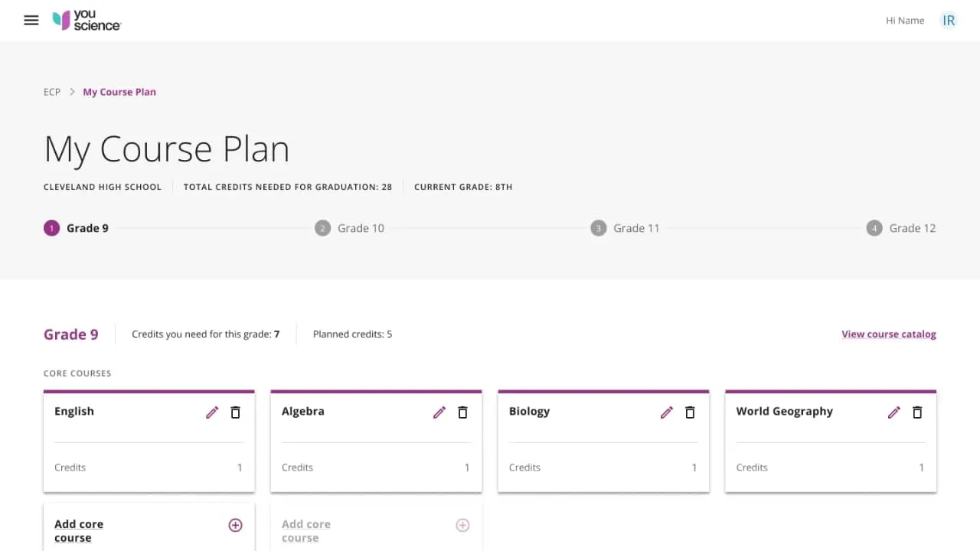Delete the Biology course card
This screenshot has width=980, height=551.
690,412
